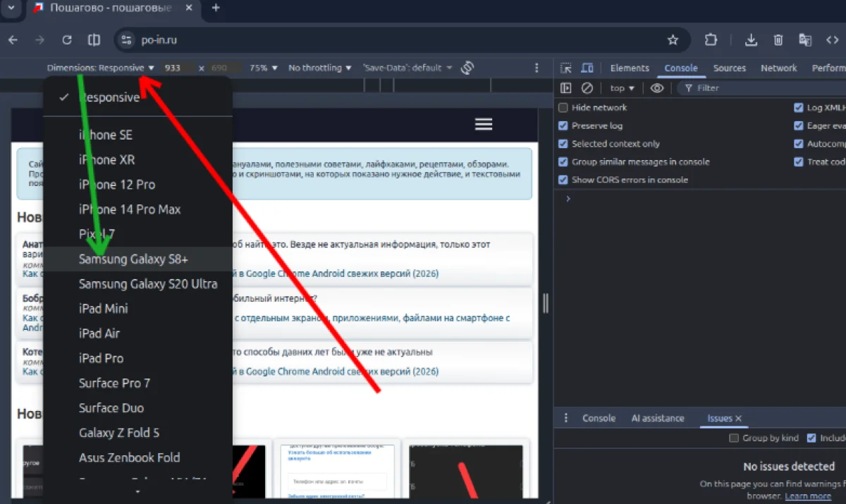Choose Surface Pro 7 device
This screenshot has width=846, height=504.
[137, 383]
